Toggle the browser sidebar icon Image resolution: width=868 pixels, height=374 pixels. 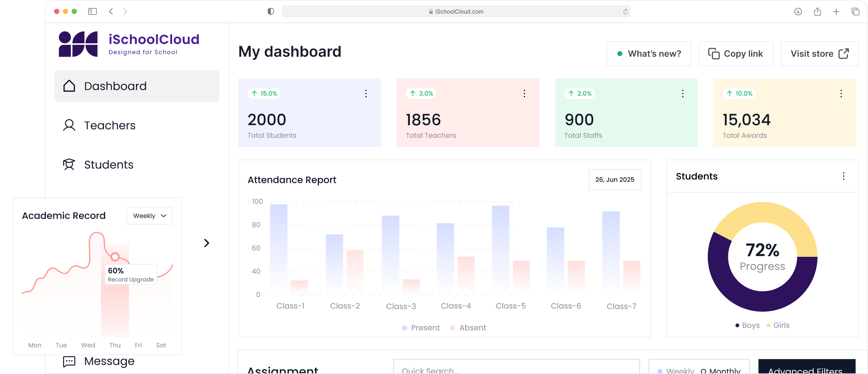(92, 12)
